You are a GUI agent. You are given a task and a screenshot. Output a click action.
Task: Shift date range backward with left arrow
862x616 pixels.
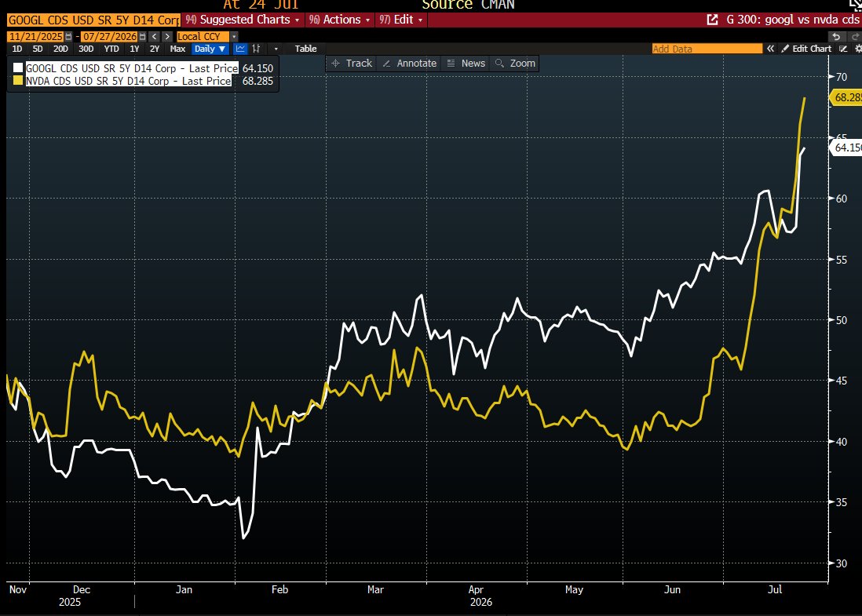pos(155,36)
